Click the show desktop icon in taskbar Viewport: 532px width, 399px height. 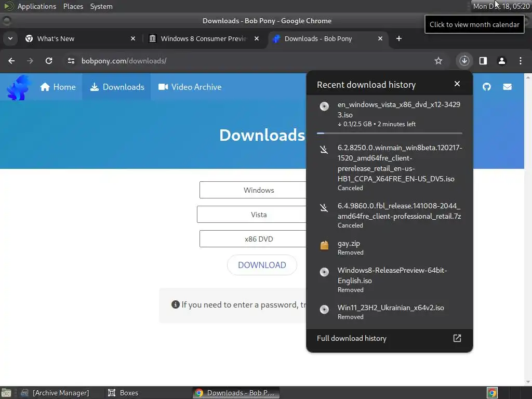point(6,393)
